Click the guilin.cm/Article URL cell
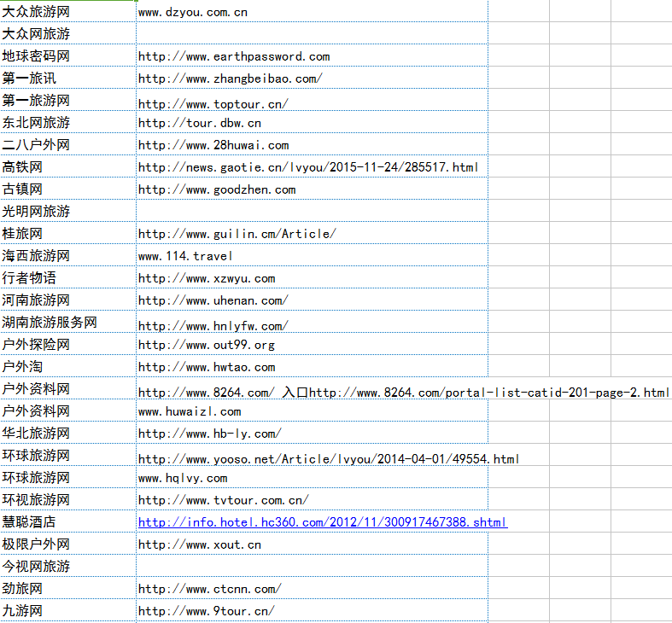Viewport: 672px width, 623px height. pos(312,234)
